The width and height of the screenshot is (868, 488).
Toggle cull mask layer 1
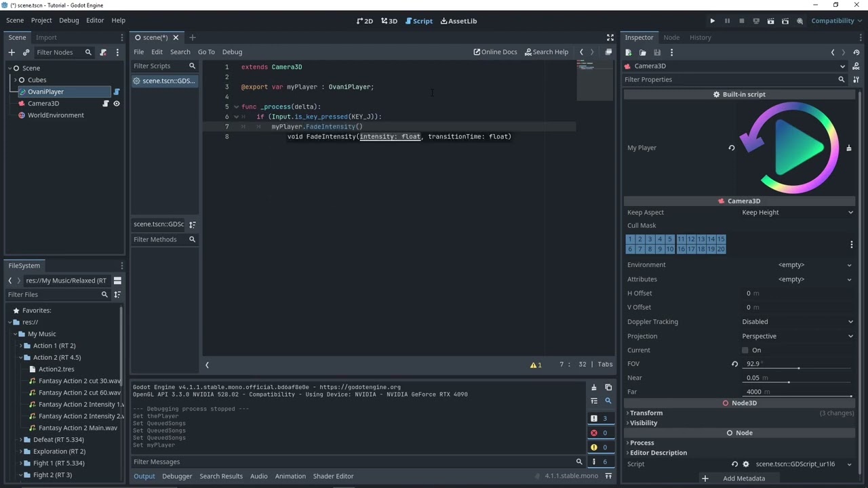[630, 239]
